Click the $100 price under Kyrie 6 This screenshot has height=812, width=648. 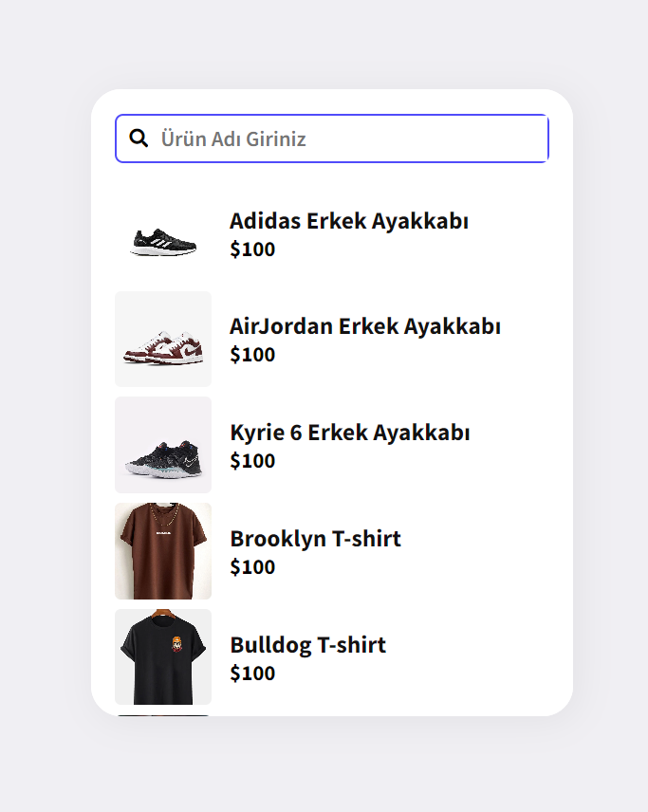tap(251, 461)
